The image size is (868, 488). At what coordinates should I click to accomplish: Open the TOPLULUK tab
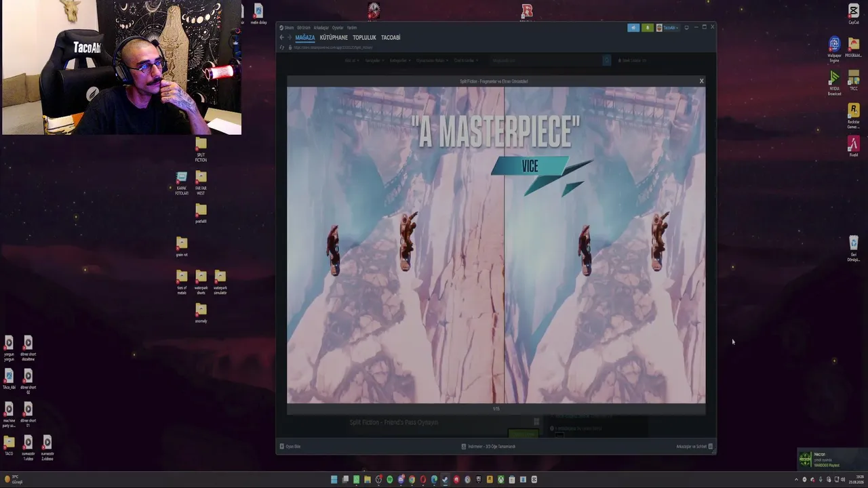click(x=364, y=38)
